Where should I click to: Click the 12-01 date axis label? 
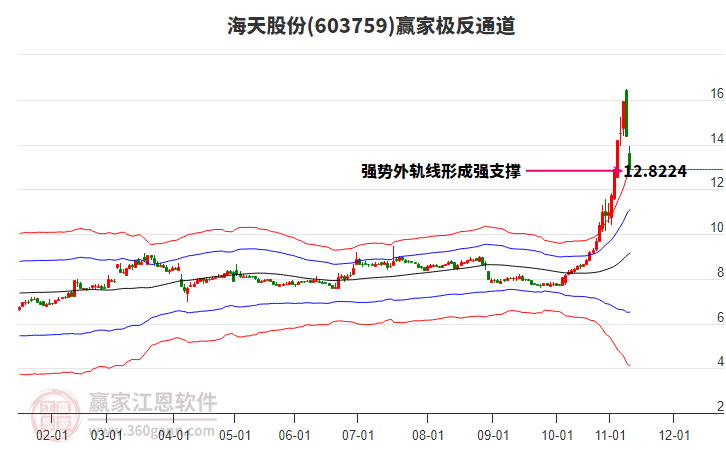[674, 435]
